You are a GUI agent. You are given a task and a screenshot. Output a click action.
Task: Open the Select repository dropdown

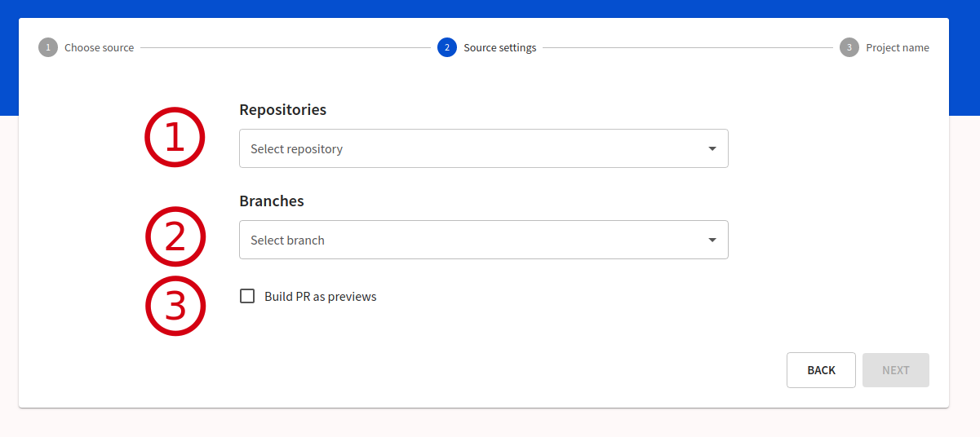click(483, 148)
